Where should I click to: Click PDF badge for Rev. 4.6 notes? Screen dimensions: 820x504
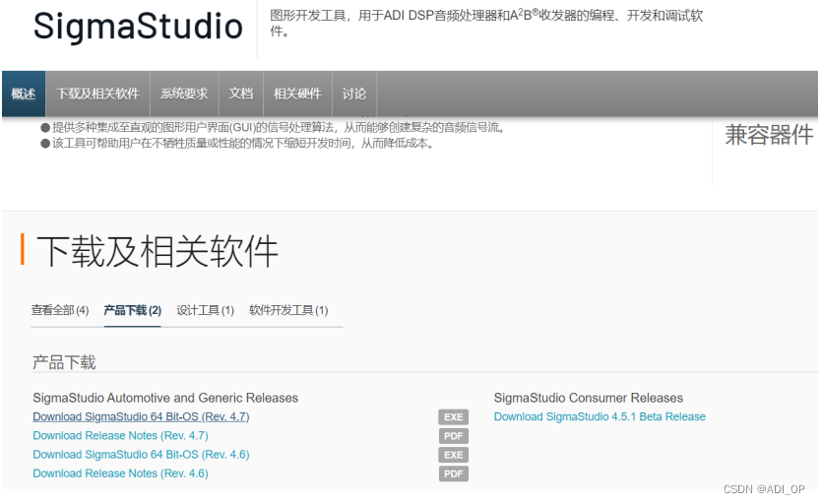click(454, 473)
